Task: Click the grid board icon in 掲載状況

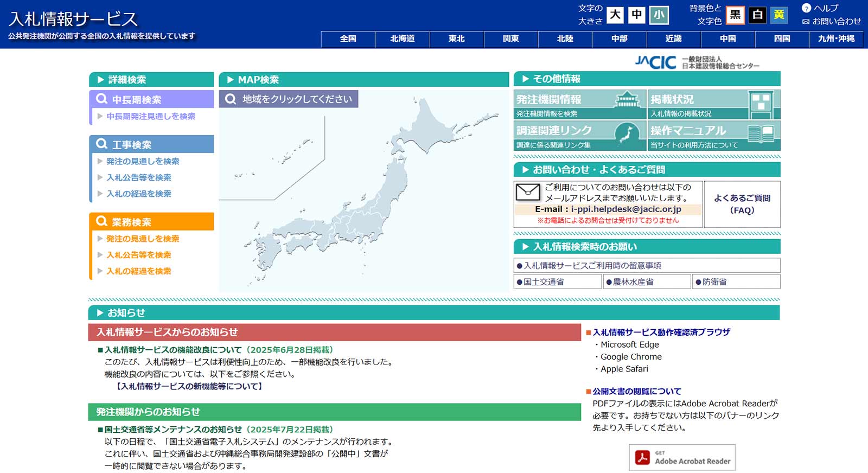Action: (761, 104)
